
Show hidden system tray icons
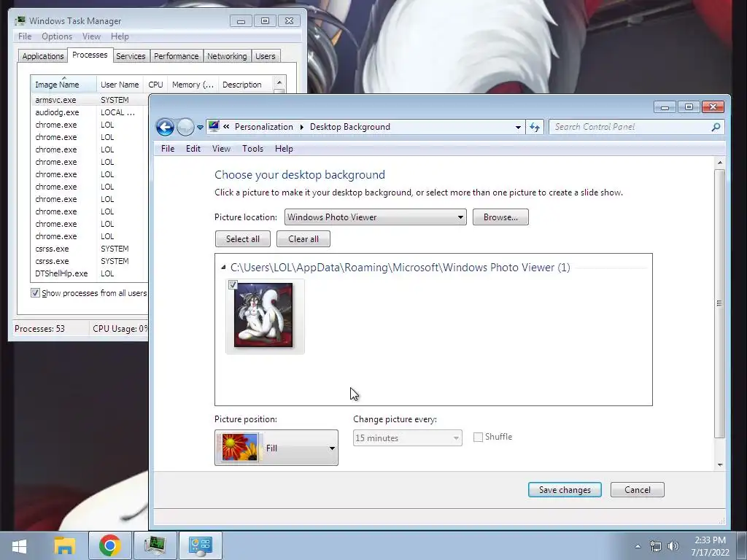coord(638,546)
